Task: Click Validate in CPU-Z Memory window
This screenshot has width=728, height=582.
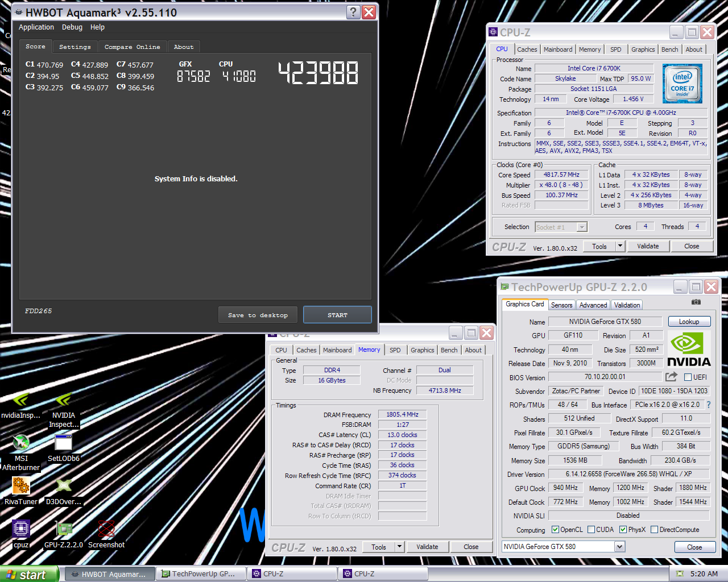Action: 427,547
